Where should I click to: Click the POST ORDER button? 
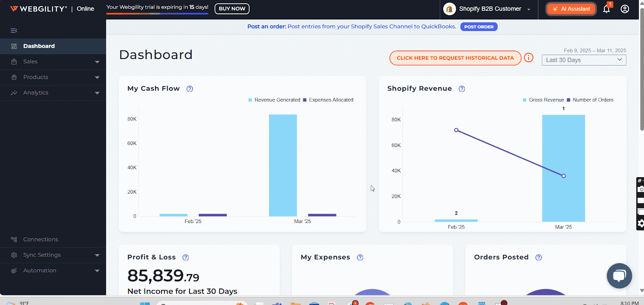pos(479,27)
